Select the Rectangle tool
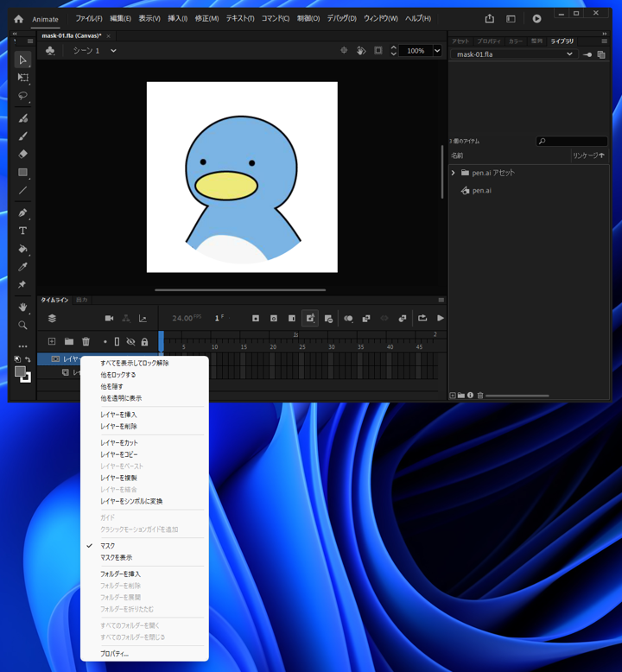622x672 pixels. pyautogui.click(x=22, y=172)
